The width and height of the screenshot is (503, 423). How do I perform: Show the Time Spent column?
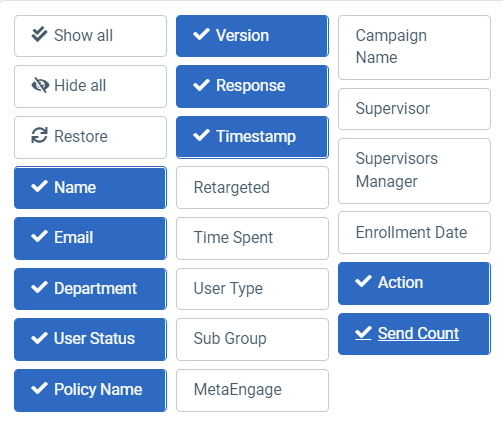[252, 238]
